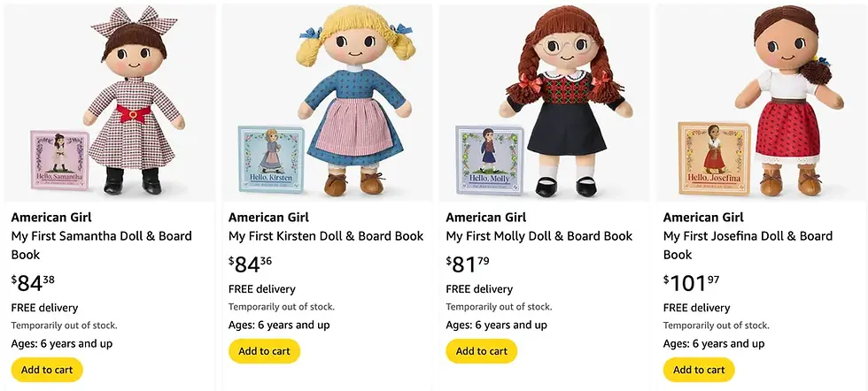Click the $84.38 Samantha price
Viewport: 868px width, 391px height.
click(31, 283)
